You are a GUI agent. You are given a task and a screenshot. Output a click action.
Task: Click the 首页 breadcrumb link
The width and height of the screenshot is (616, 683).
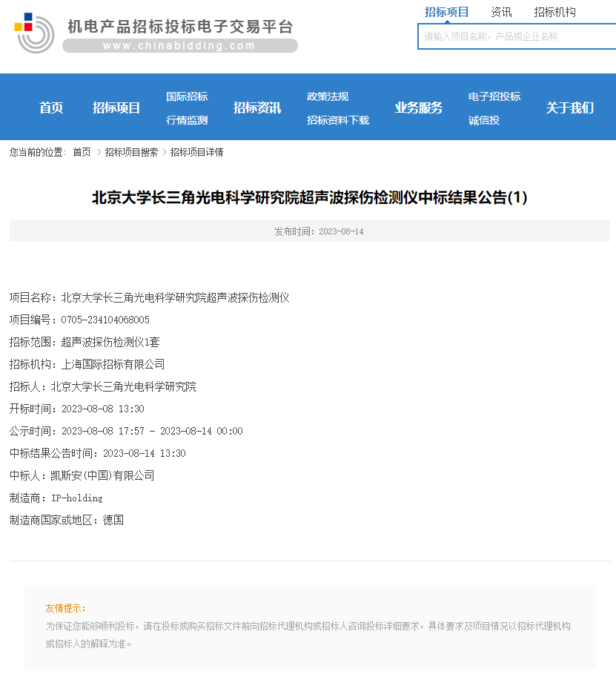82,152
